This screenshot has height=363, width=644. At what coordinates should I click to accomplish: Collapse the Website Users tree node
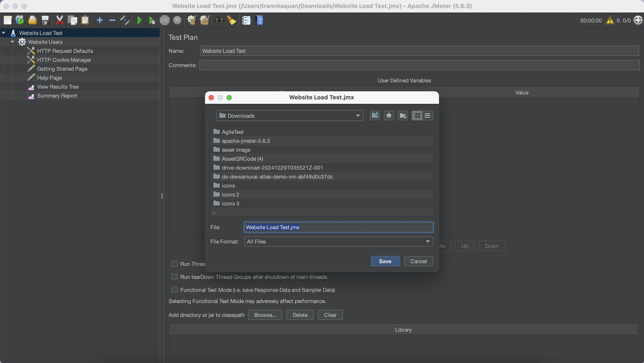pyautogui.click(x=12, y=42)
